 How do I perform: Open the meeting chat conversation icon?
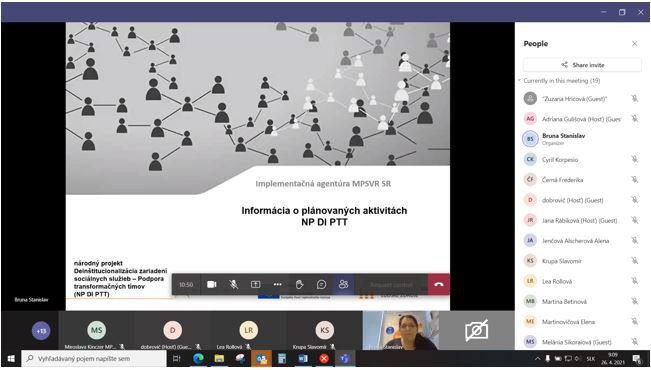pyautogui.click(x=321, y=284)
